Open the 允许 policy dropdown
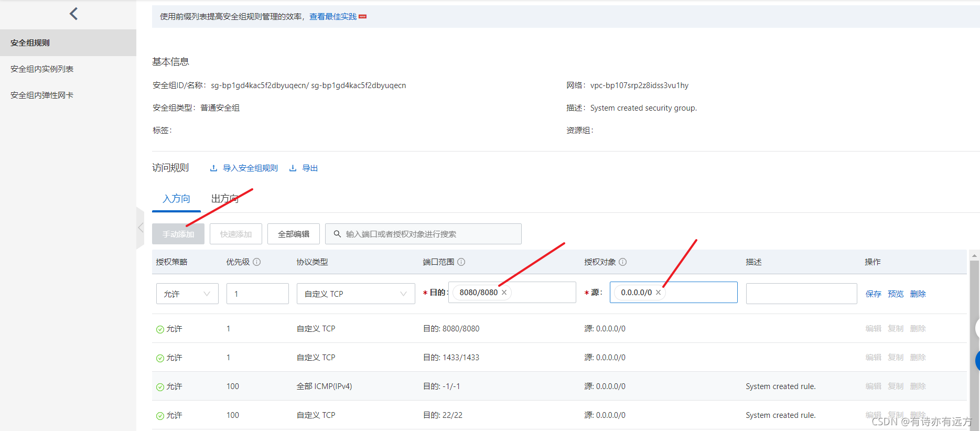980x431 pixels. 187,294
